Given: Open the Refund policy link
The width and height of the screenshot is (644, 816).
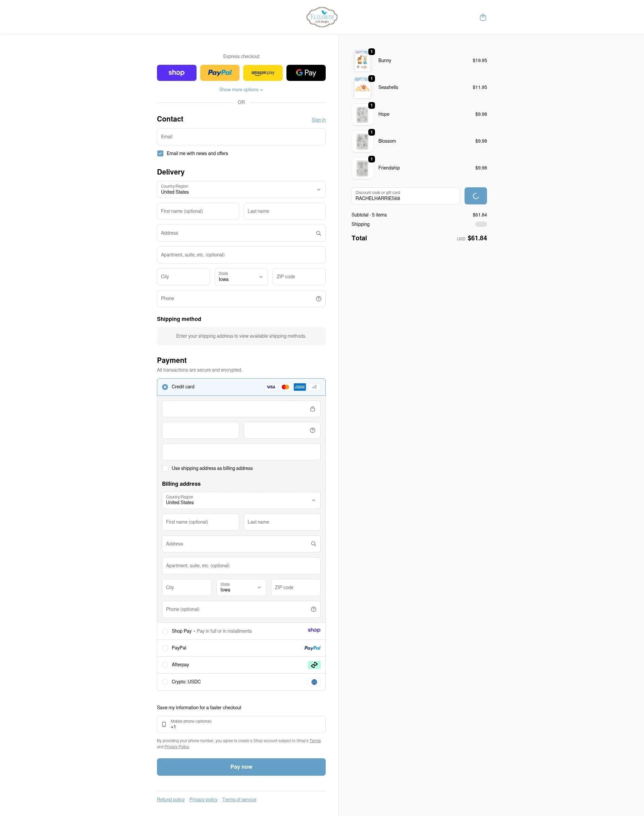Looking at the screenshot, I should tap(171, 800).
